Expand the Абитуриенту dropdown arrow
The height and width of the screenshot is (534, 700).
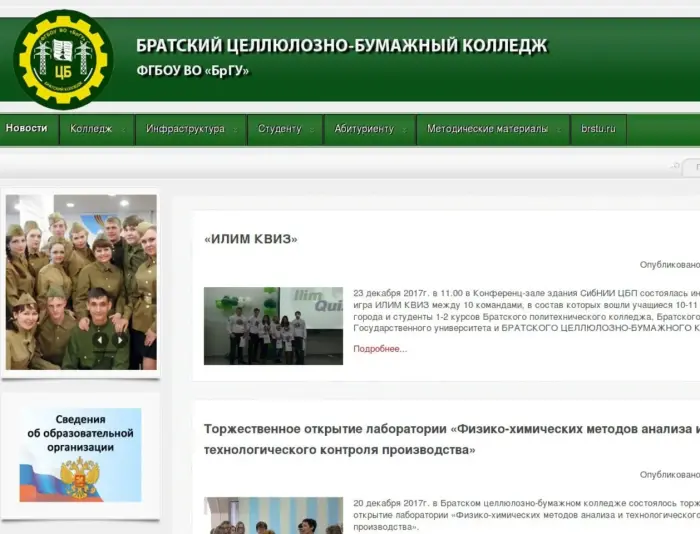click(404, 130)
